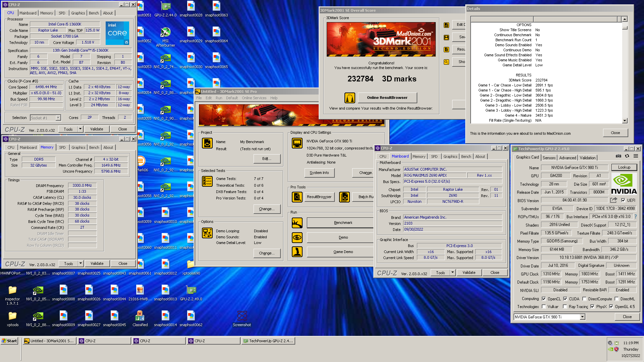Toggle the Vulkan checkbox
This screenshot has width=644, height=362.
click(x=544, y=306)
